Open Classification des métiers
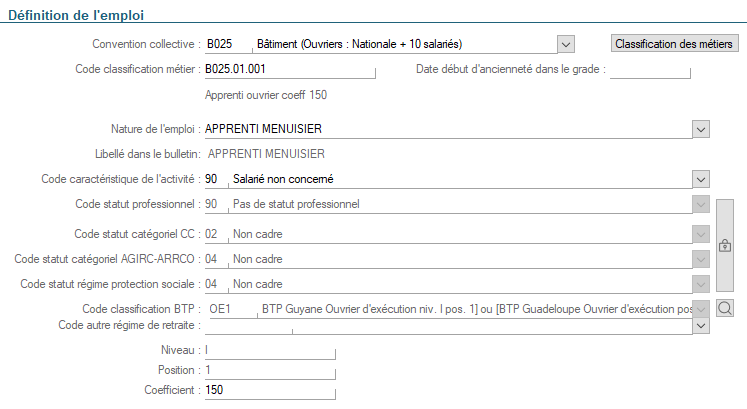This screenshot has height=409, width=747. [674, 44]
